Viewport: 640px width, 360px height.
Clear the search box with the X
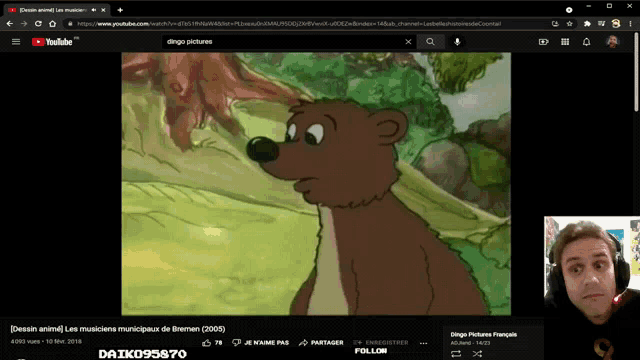point(408,42)
